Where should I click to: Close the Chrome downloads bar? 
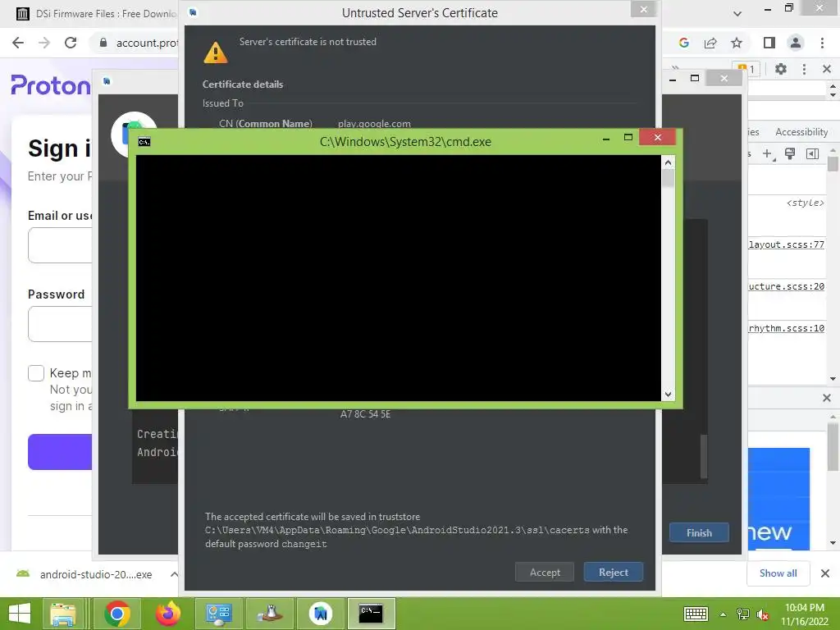click(x=825, y=573)
